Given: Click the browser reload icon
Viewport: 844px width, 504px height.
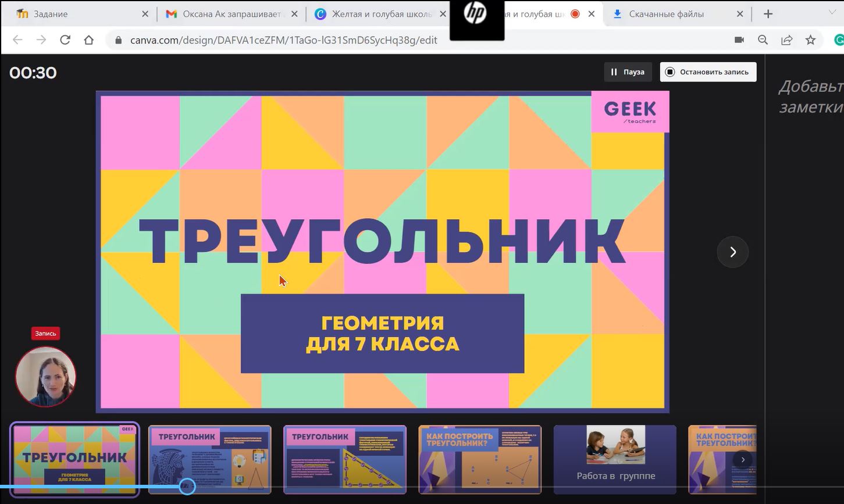Looking at the screenshot, I should pos(65,40).
